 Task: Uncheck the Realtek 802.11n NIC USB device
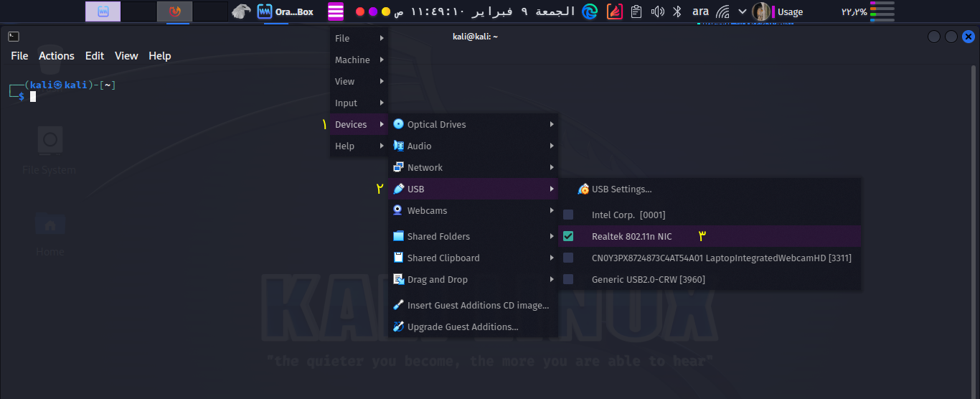568,236
